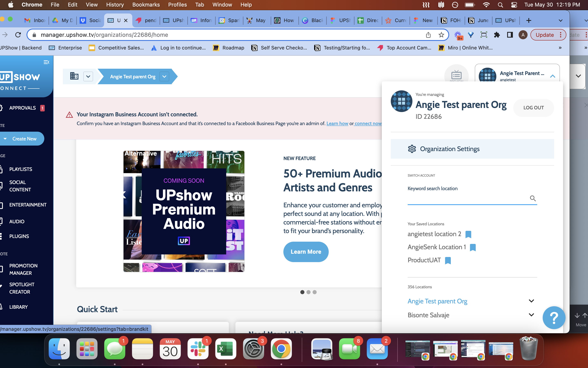Click the connect now link
This screenshot has width=588, height=368.
(x=368, y=123)
